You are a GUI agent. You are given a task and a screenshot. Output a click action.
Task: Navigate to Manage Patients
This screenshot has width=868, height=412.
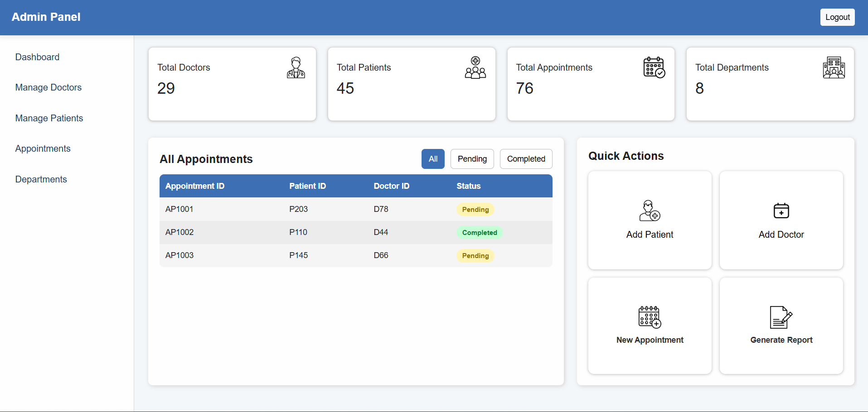click(49, 118)
